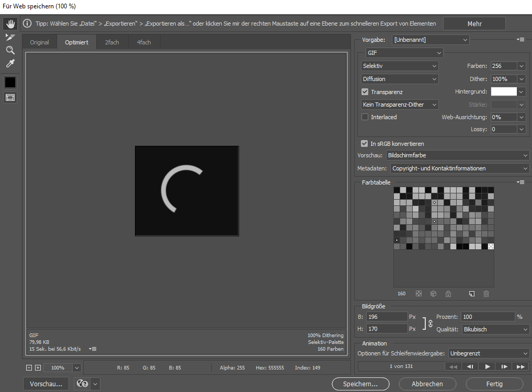
Task: Select the Hand tool
Action: [10, 24]
